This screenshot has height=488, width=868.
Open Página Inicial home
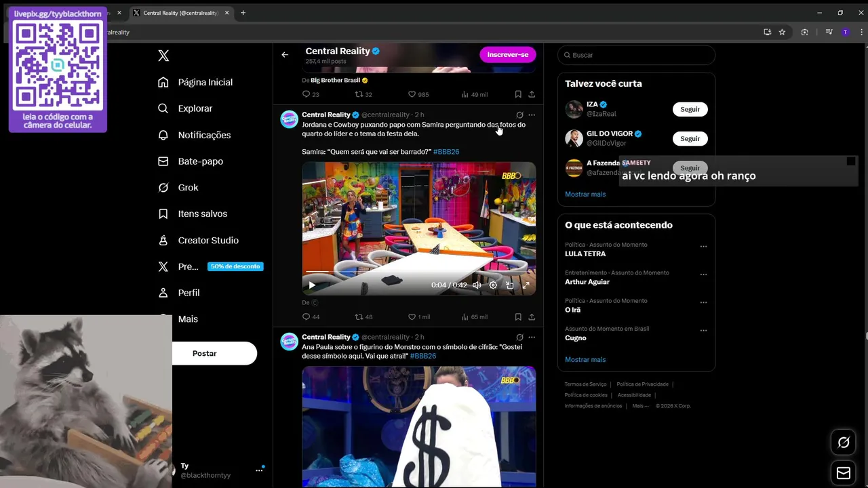tap(195, 82)
